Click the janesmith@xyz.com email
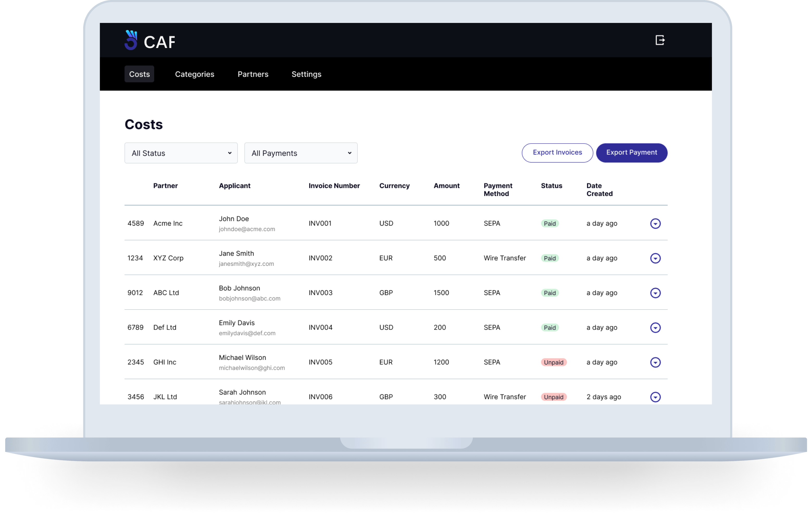Screen dimensions: 812x516 [x=246, y=264]
